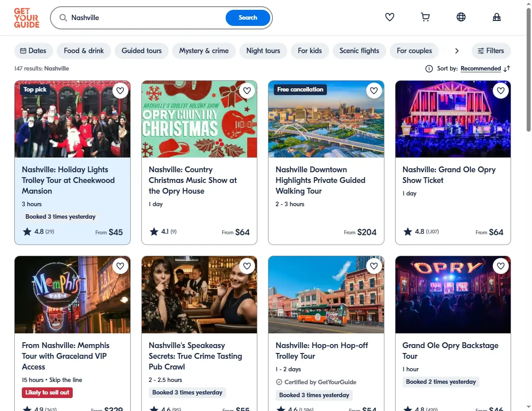Image resolution: width=532 pixels, height=411 pixels.
Task: Select the For kids filter chip
Action: coord(310,51)
